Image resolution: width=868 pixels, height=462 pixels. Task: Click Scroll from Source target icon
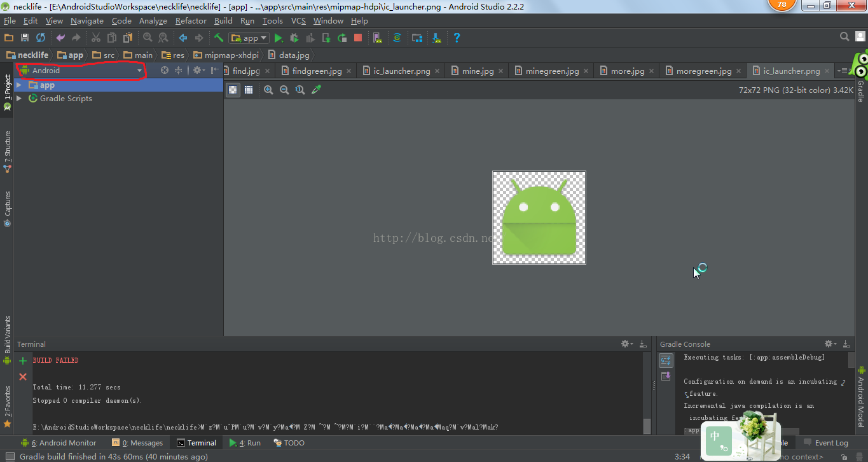[165, 71]
